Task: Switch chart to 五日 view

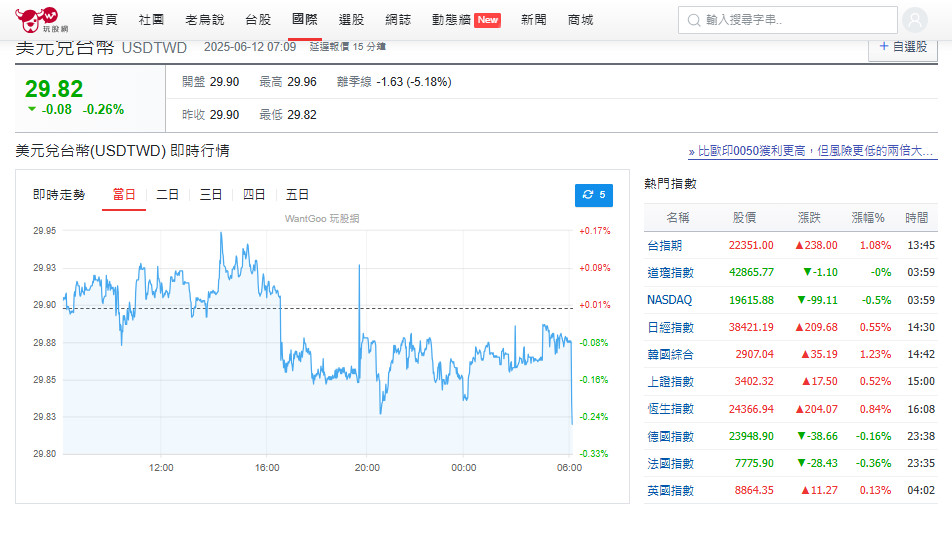Action: pos(297,195)
